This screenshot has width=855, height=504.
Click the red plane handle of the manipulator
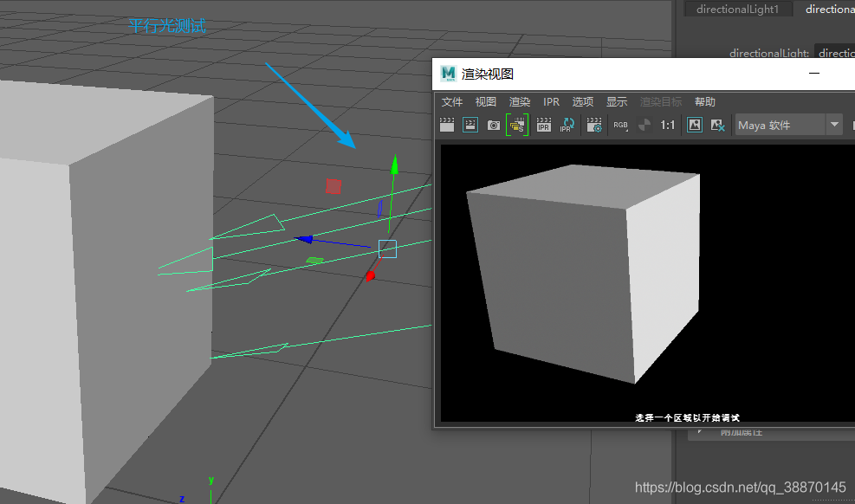click(334, 186)
